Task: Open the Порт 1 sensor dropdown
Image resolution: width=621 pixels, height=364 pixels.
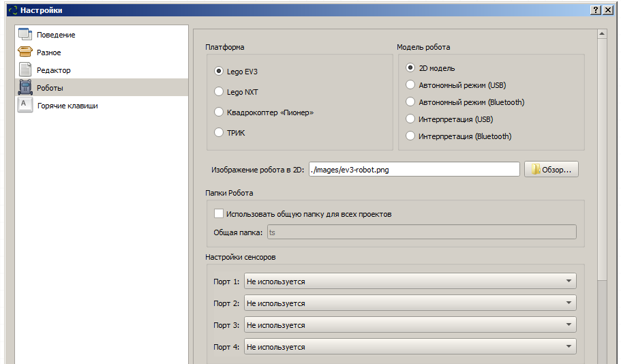Action: click(x=410, y=282)
